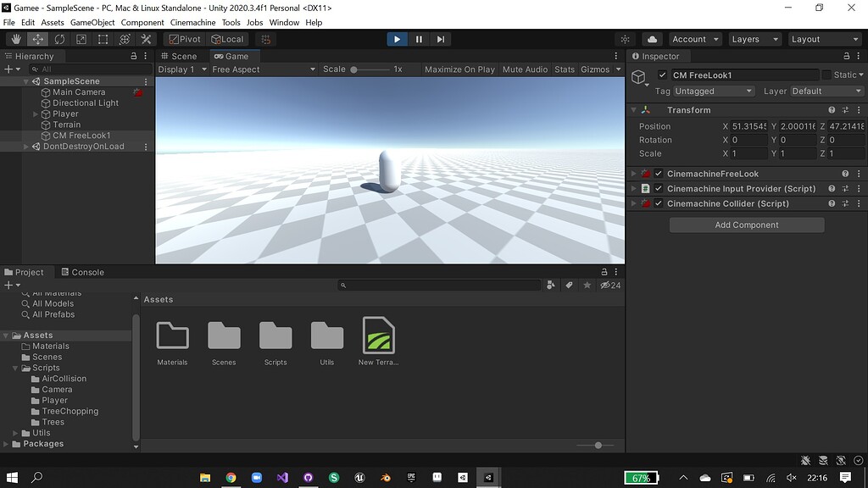Select the Hand tool in the toolbar
The height and width of the screenshot is (488, 868).
click(x=15, y=39)
